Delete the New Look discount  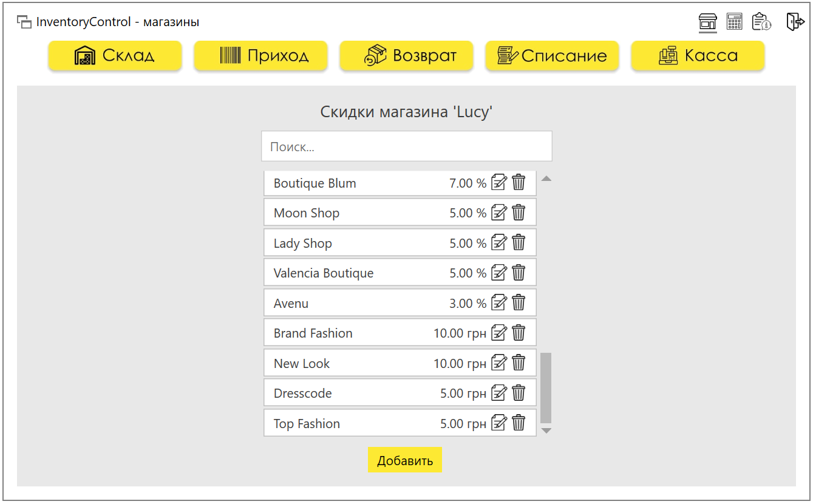519,363
